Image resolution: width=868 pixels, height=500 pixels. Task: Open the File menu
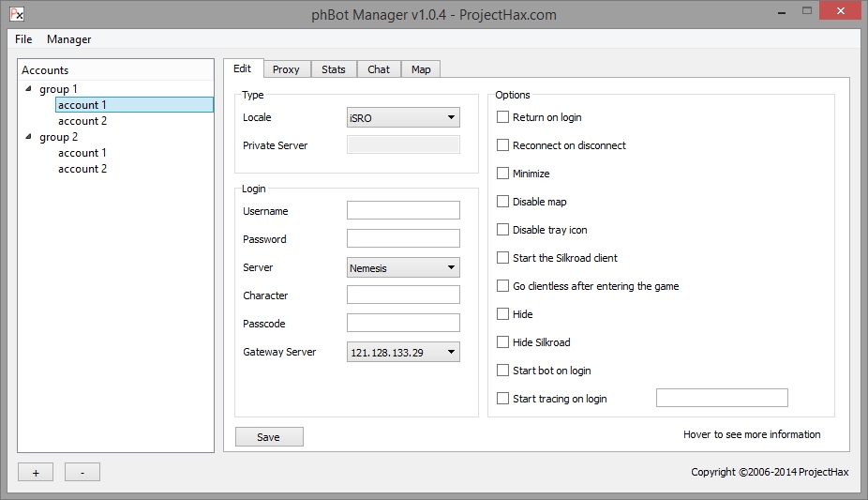coord(23,39)
